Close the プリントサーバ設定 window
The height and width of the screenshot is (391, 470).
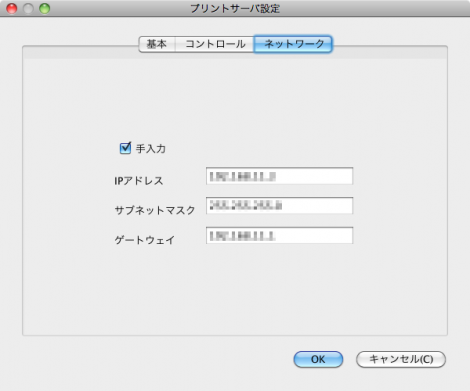click(x=12, y=8)
